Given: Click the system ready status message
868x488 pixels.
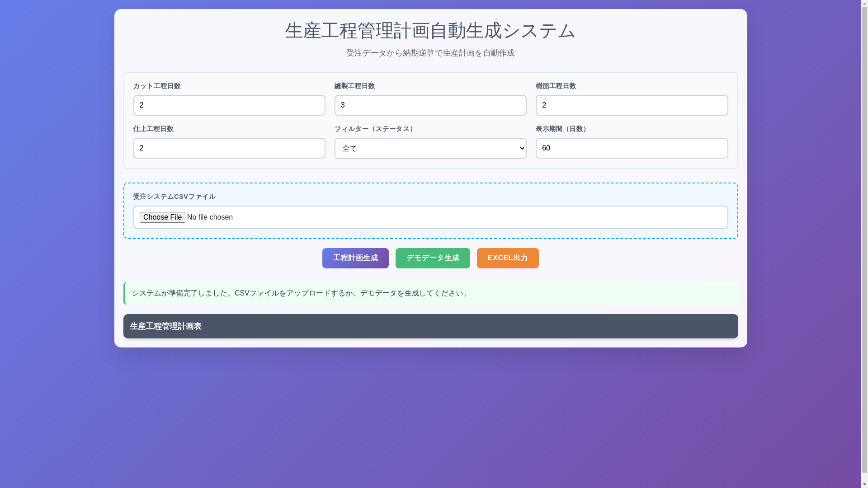Looking at the screenshot, I should click(430, 293).
